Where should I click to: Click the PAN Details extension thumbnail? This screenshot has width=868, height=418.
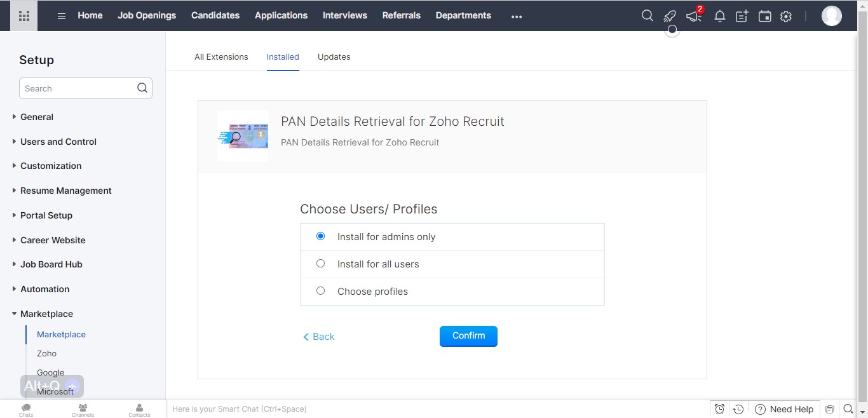click(x=243, y=136)
